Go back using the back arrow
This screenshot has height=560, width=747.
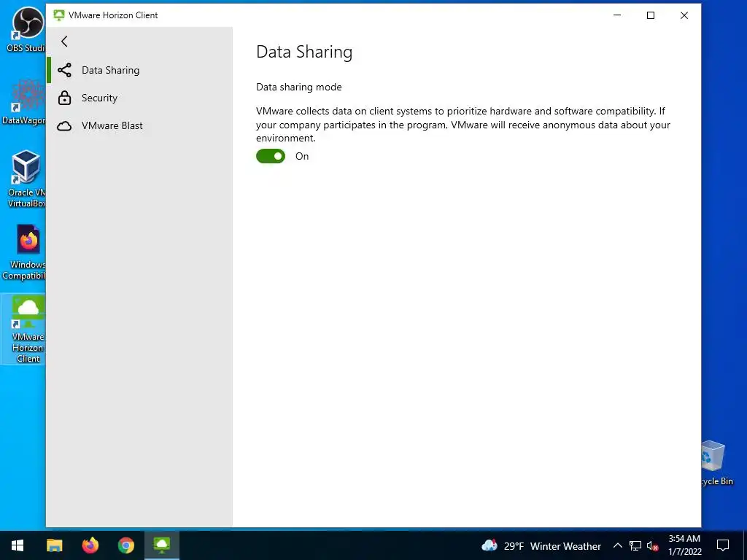[64, 42]
